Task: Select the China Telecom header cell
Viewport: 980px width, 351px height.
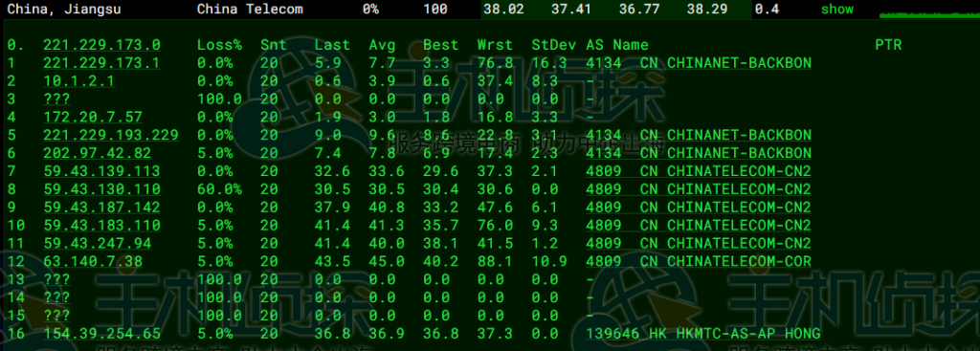Action: (x=250, y=10)
